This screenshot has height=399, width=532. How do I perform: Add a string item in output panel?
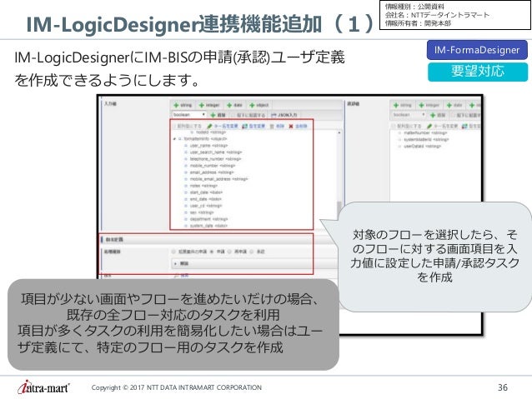[403, 106]
